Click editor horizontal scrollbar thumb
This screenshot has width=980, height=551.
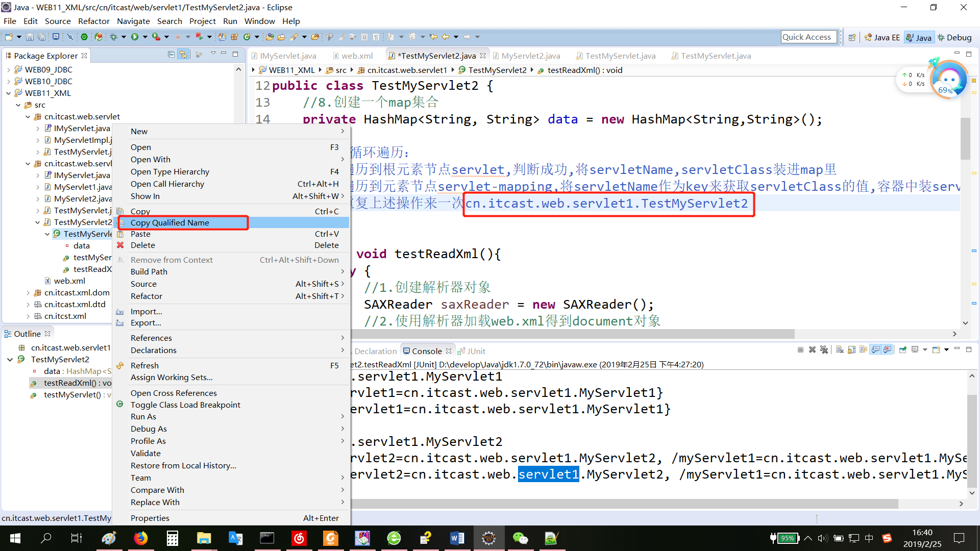pyautogui.click(x=572, y=334)
